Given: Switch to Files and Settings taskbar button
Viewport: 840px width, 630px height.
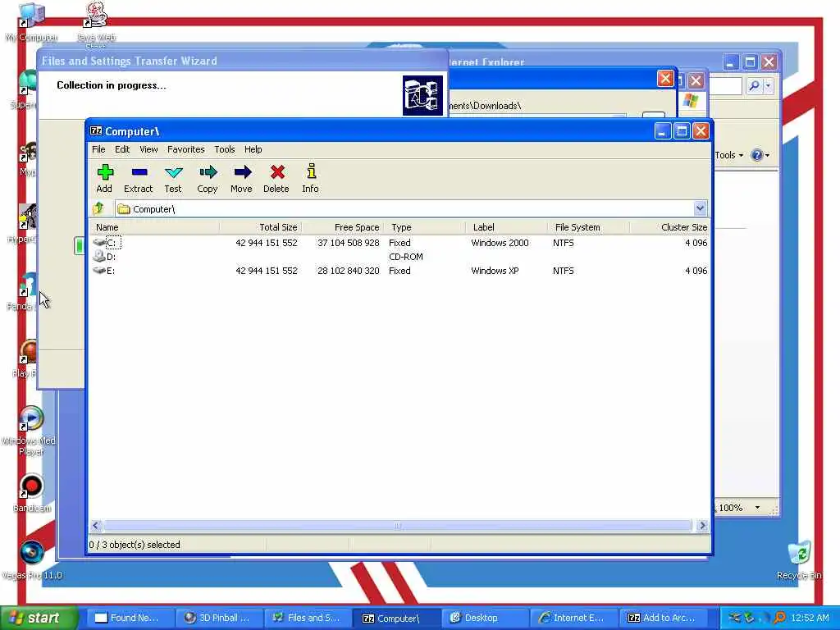Looking at the screenshot, I should point(308,618).
